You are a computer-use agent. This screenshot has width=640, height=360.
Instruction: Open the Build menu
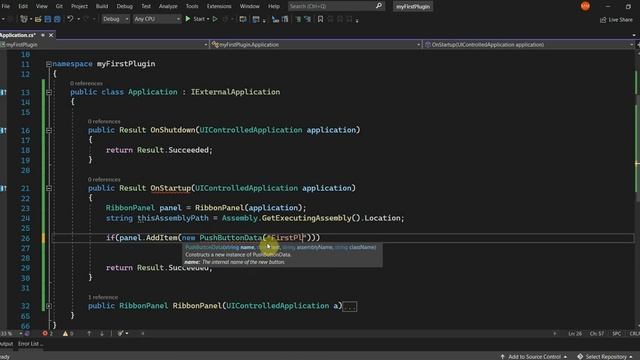(x=102, y=6)
